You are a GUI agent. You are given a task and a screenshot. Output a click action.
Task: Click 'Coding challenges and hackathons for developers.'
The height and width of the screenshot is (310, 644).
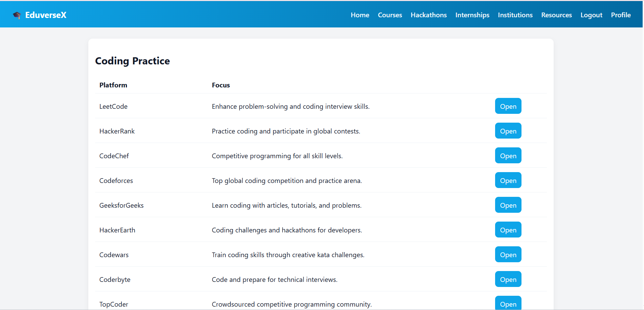click(x=287, y=230)
